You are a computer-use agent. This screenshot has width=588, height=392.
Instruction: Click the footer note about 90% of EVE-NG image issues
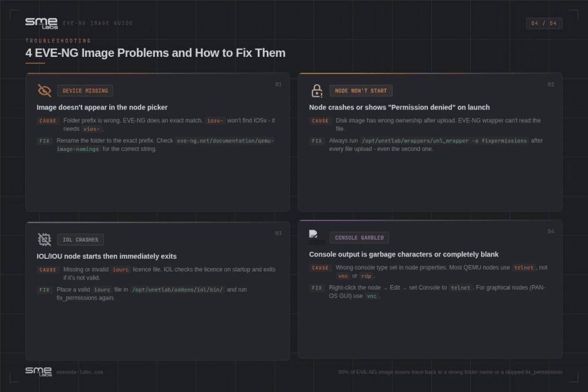click(450, 372)
